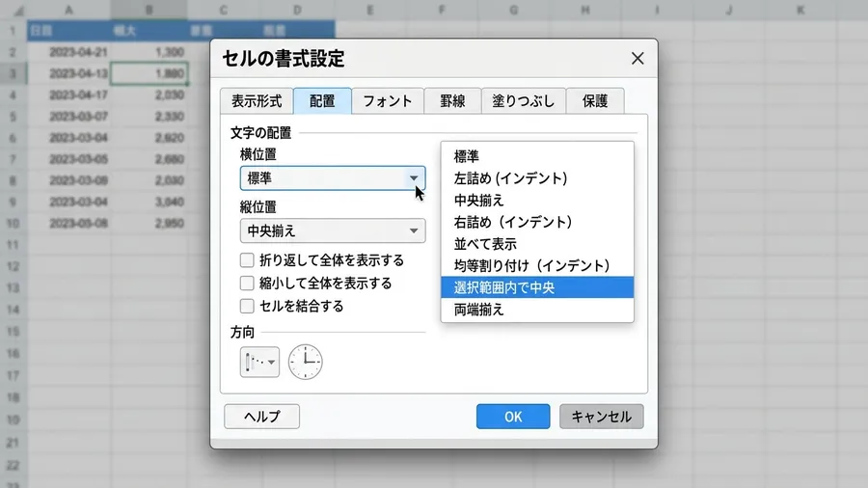Close the セルの書式設定 dialog

637,58
